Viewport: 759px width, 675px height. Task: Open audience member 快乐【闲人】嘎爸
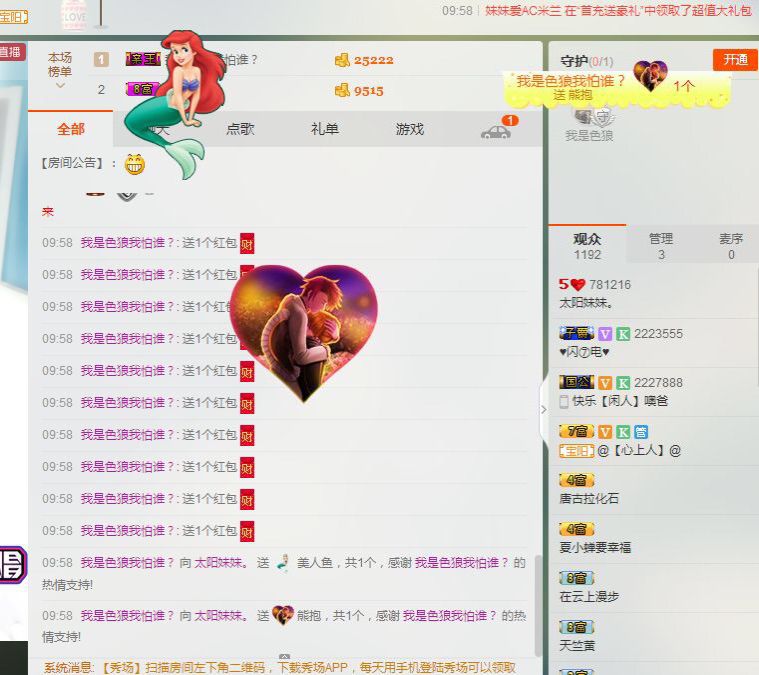tap(620, 401)
